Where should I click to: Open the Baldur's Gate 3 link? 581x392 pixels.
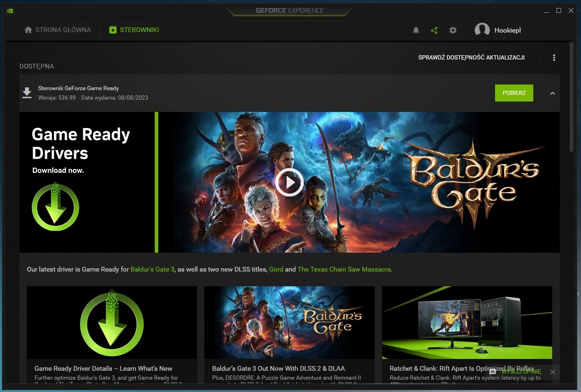tap(152, 269)
